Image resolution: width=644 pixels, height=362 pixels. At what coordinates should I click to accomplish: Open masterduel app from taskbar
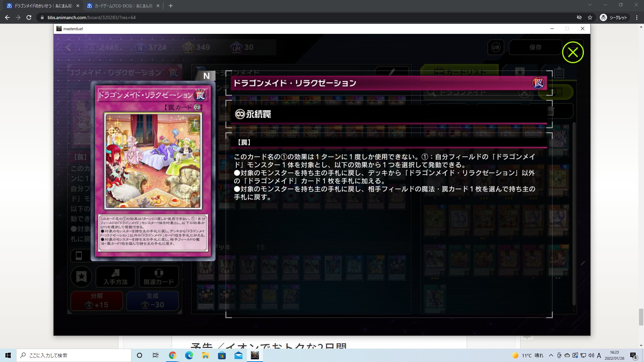[255, 355]
